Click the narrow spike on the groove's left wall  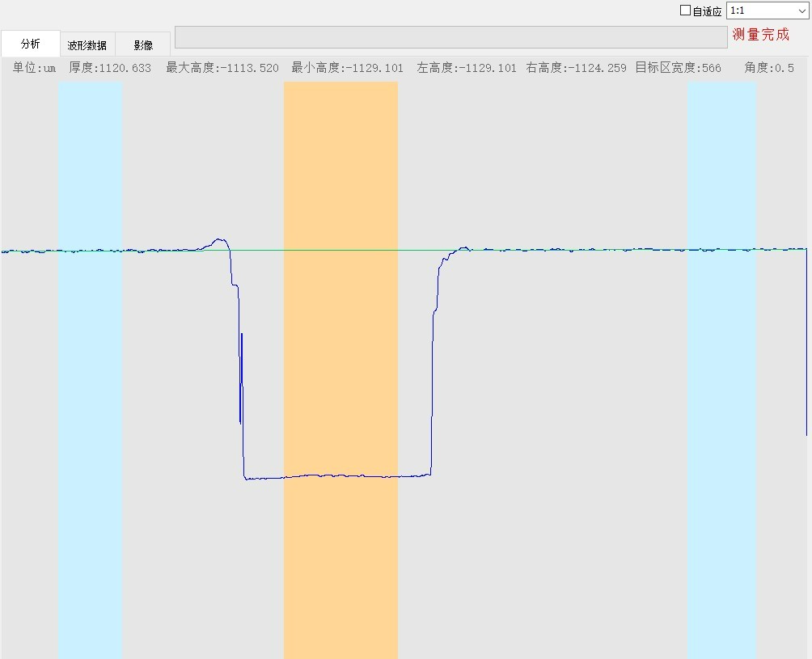[241, 376]
